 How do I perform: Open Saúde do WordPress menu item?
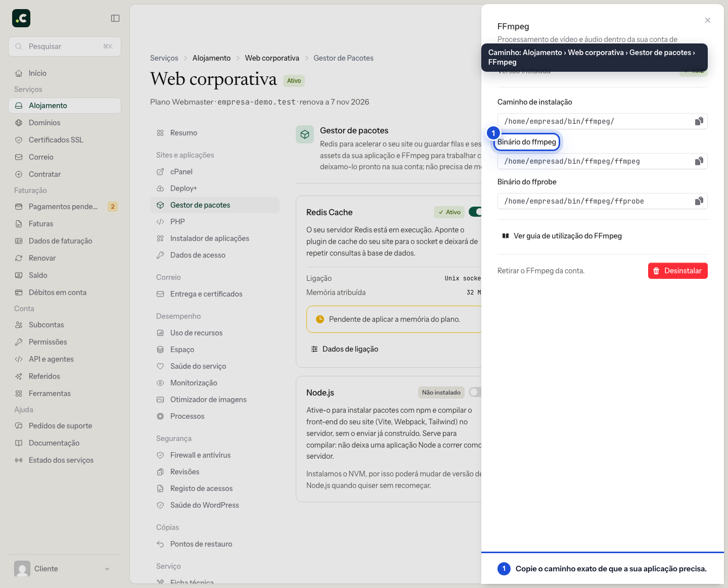click(x=215, y=505)
